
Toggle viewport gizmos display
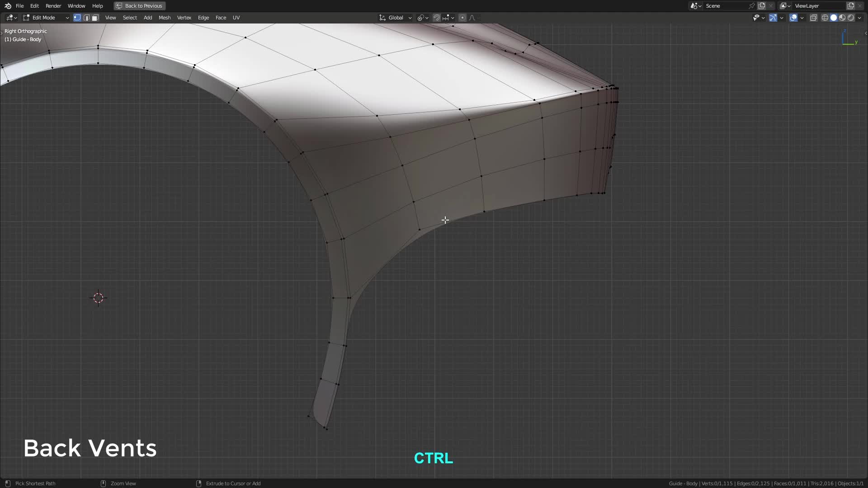(x=773, y=18)
